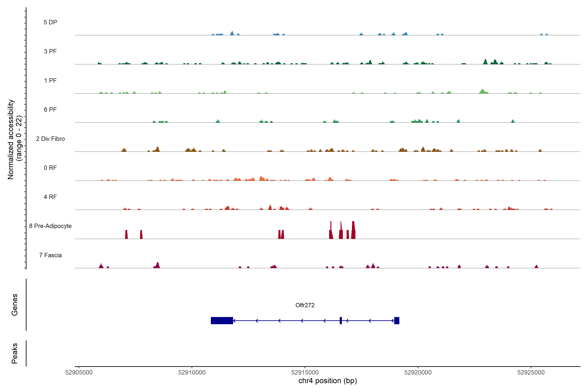Click the 6 PF track label
The height and width of the screenshot is (392, 588).
(x=50, y=109)
